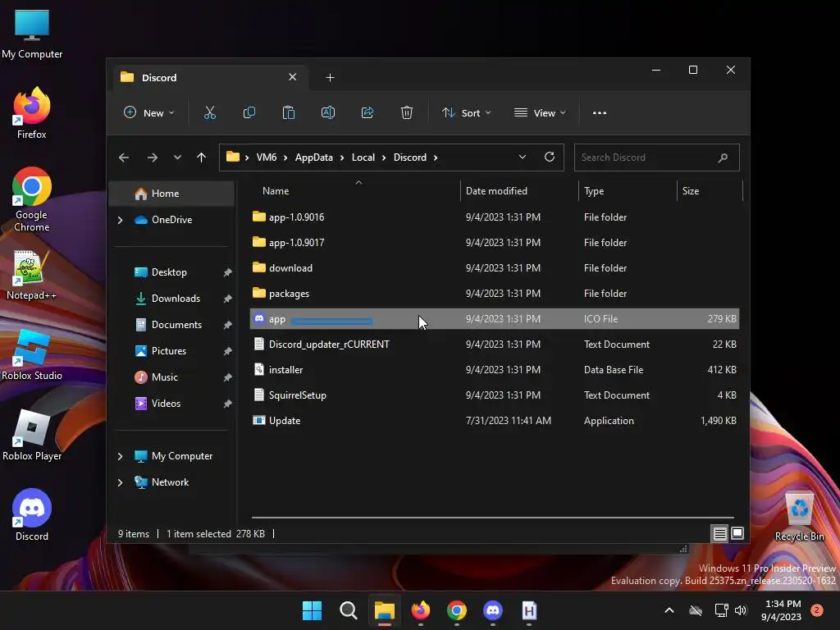The image size is (840, 630).
Task: Go up one folder level
Action: click(x=202, y=157)
